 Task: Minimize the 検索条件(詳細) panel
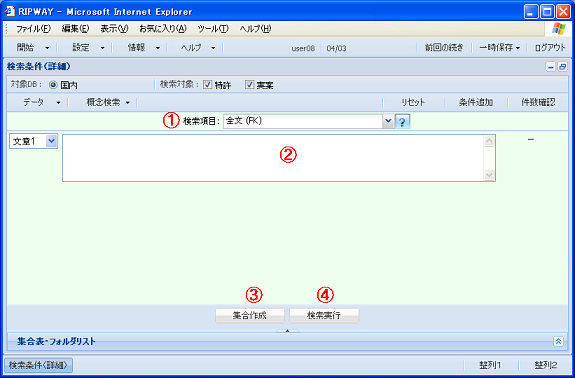click(550, 67)
